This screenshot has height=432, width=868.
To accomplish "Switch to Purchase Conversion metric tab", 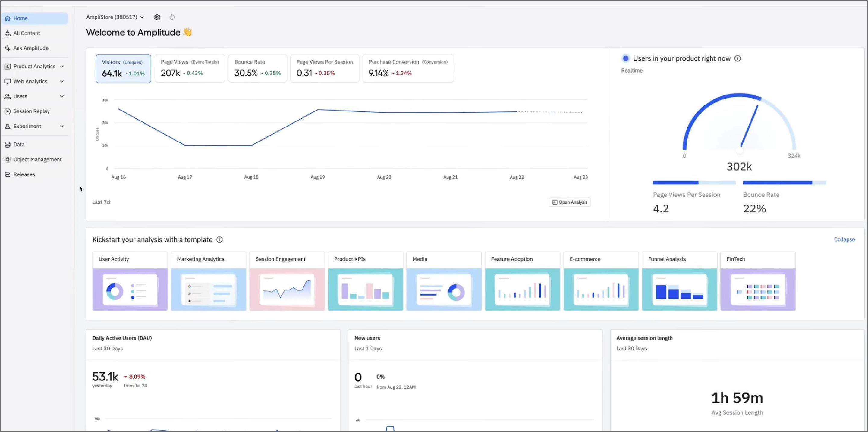I will (408, 68).
